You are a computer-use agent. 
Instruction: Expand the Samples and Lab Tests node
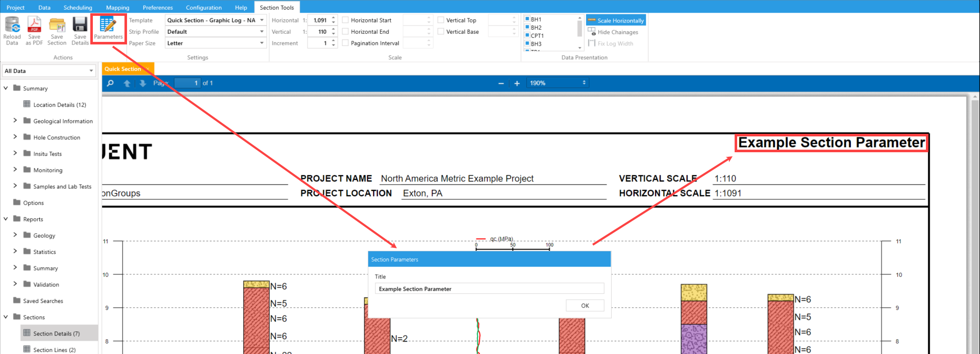click(15, 186)
